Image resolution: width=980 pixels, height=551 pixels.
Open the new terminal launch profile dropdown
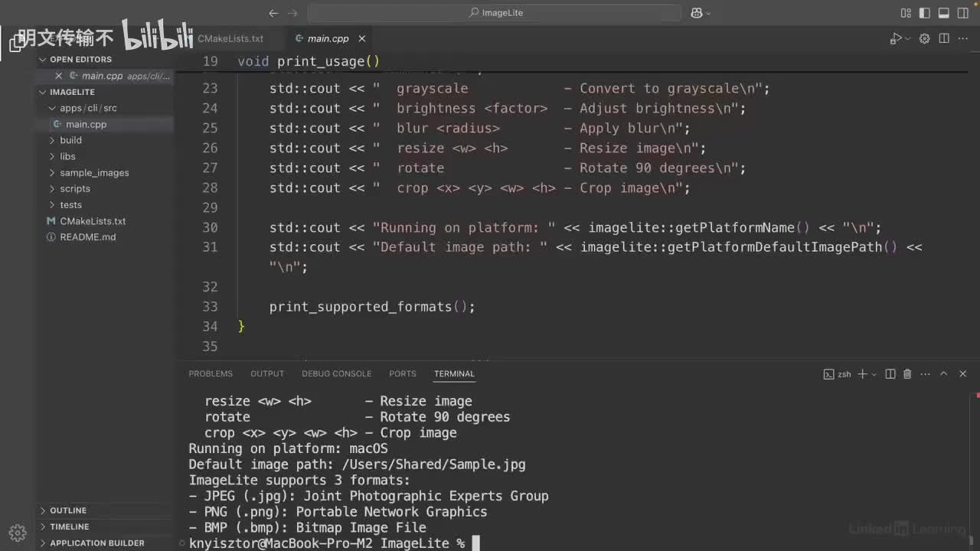tap(874, 374)
